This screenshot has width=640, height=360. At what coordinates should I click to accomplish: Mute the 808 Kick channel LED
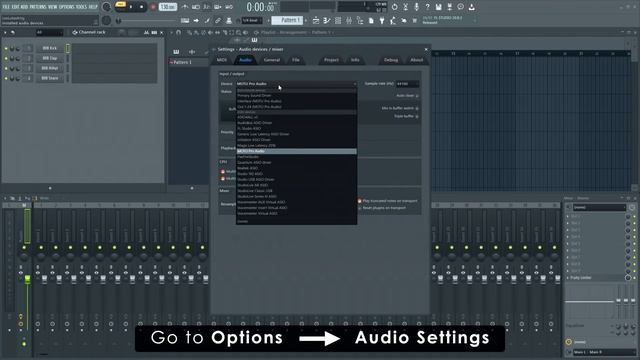[6, 49]
